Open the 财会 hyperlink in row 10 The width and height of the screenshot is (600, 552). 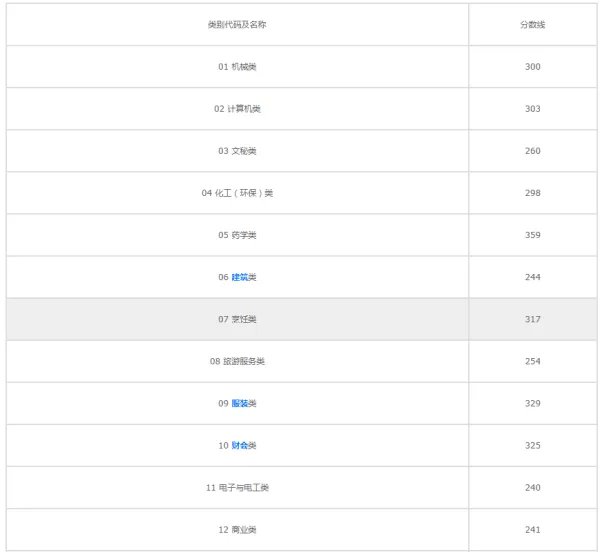click(x=240, y=445)
